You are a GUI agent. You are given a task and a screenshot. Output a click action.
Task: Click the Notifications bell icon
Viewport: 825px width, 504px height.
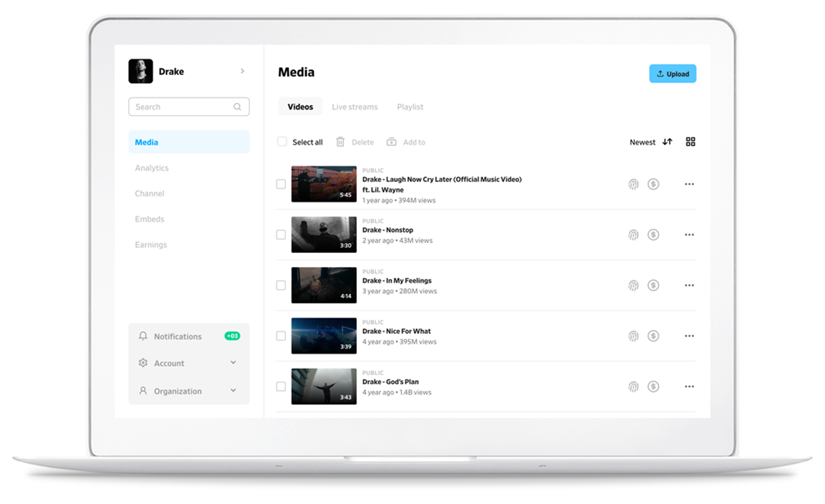(143, 336)
